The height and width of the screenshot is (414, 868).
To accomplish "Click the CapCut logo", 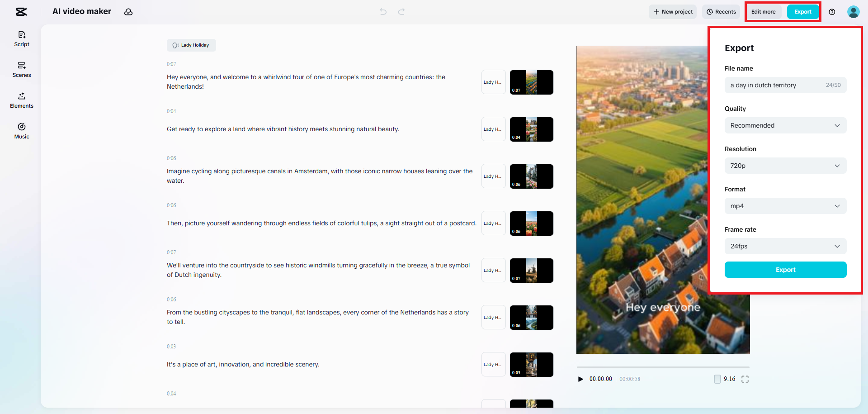I will 21,12.
